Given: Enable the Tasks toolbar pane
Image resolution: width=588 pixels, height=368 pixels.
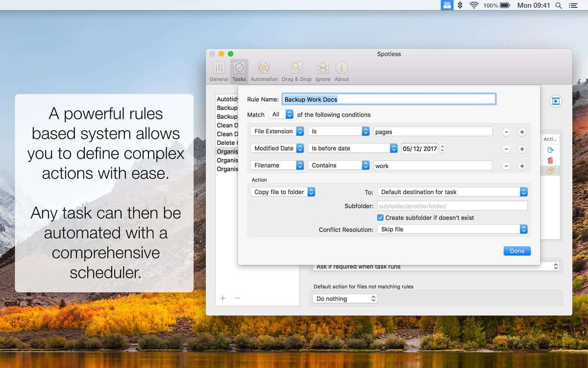Looking at the screenshot, I should 239,70.
